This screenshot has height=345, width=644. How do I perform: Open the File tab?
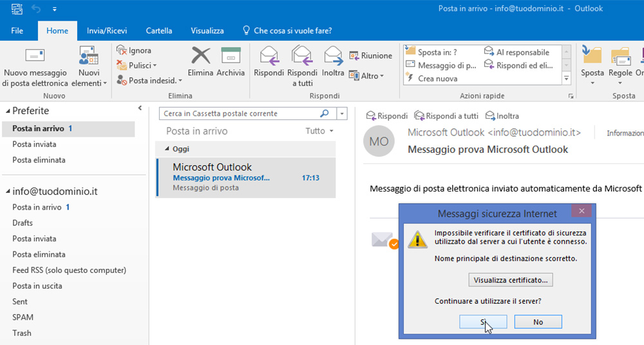point(17,31)
